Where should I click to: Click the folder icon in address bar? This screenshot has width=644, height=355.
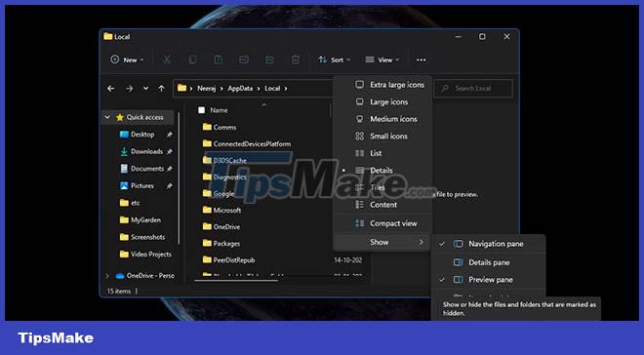point(181,88)
